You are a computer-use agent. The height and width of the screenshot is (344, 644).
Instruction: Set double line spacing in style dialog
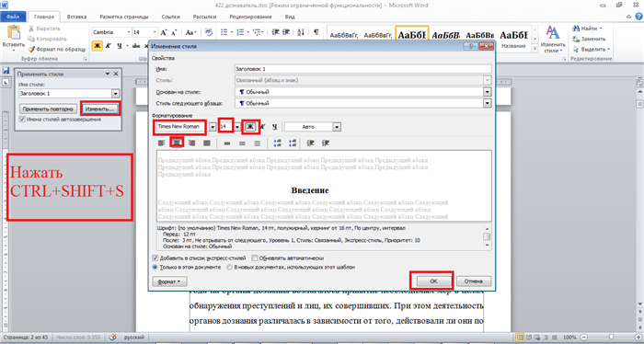click(257, 143)
